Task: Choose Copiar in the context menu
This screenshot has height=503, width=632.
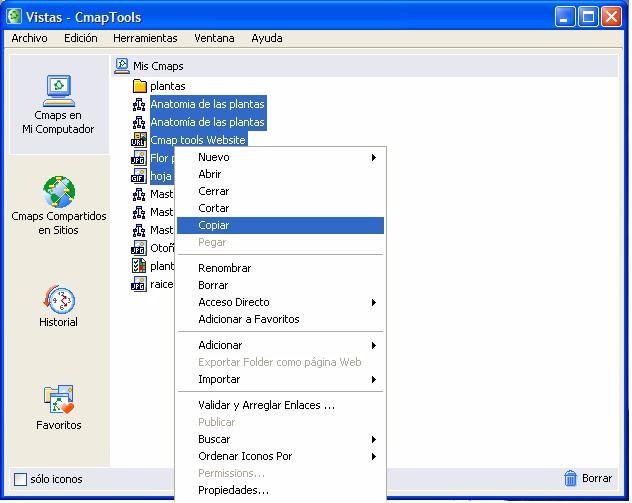Action: 281,225
